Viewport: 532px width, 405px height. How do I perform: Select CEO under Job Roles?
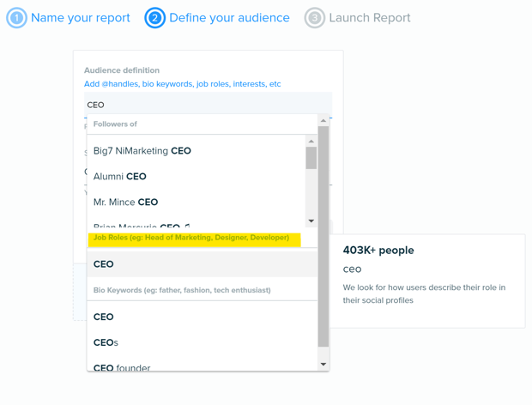203,264
